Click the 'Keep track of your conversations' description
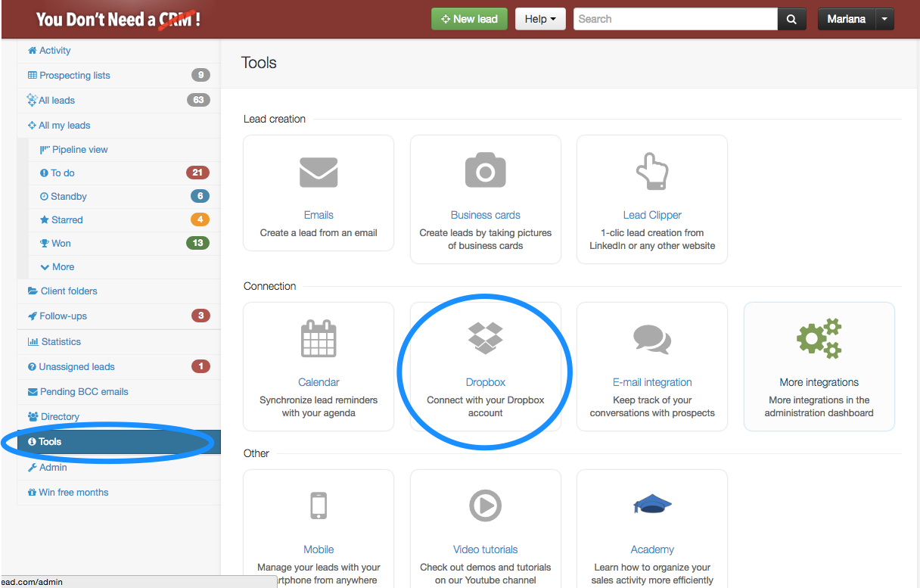The width and height of the screenshot is (920, 588). [x=651, y=406]
